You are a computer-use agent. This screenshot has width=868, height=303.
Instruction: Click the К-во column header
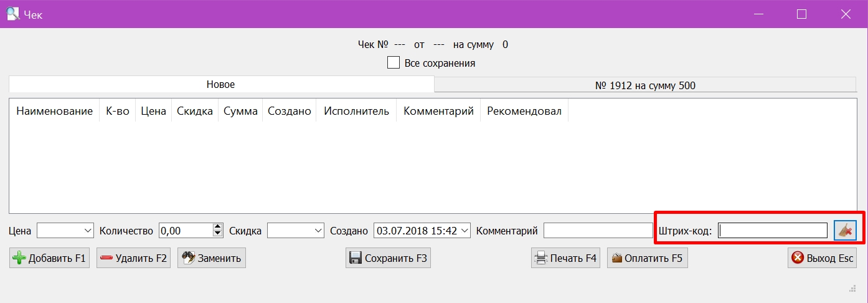click(117, 111)
